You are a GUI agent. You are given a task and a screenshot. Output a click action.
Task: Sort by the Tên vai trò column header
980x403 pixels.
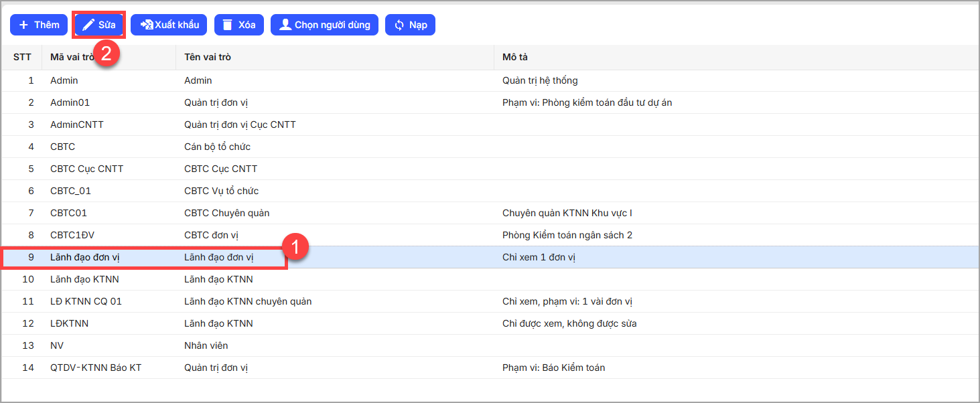pyautogui.click(x=208, y=58)
